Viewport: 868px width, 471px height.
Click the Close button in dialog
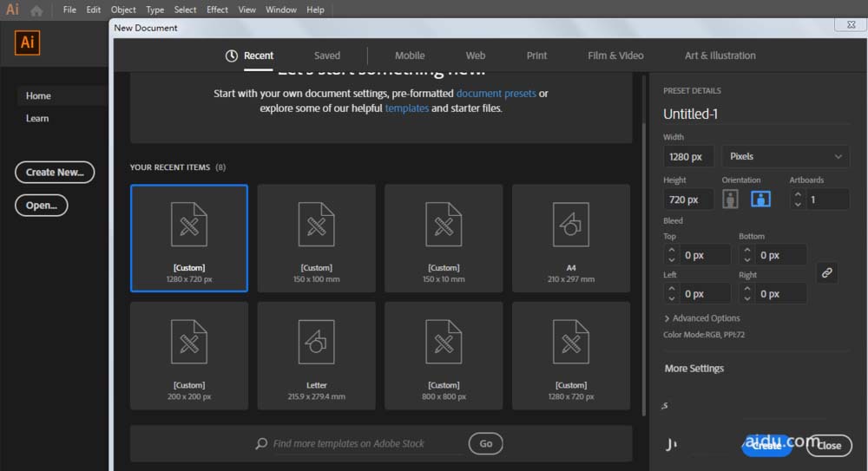click(829, 446)
